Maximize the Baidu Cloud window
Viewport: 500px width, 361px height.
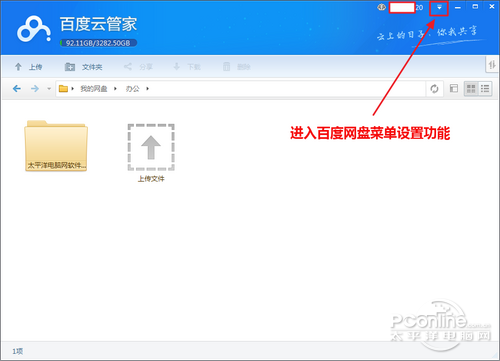click(x=475, y=7)
